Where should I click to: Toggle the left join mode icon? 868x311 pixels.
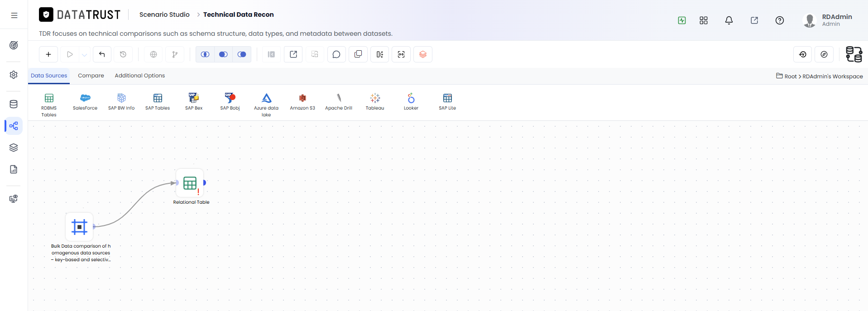tap(223, 54)
